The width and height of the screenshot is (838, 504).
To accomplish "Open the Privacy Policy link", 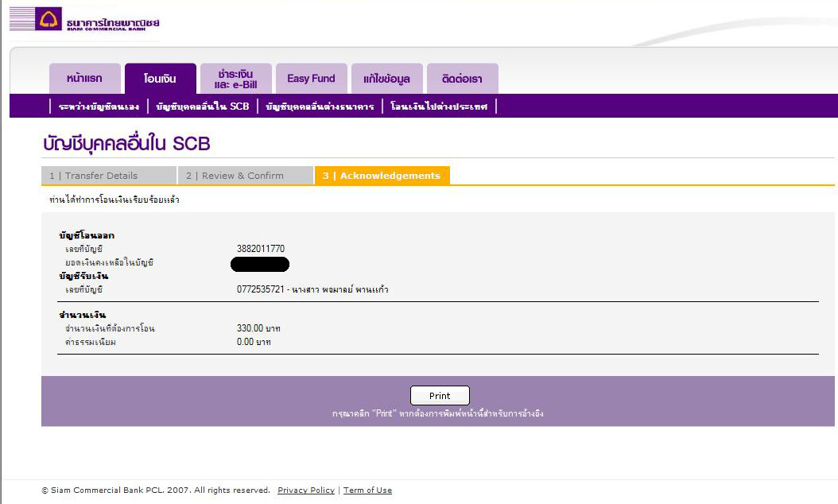I will click(x=306, y=490).
